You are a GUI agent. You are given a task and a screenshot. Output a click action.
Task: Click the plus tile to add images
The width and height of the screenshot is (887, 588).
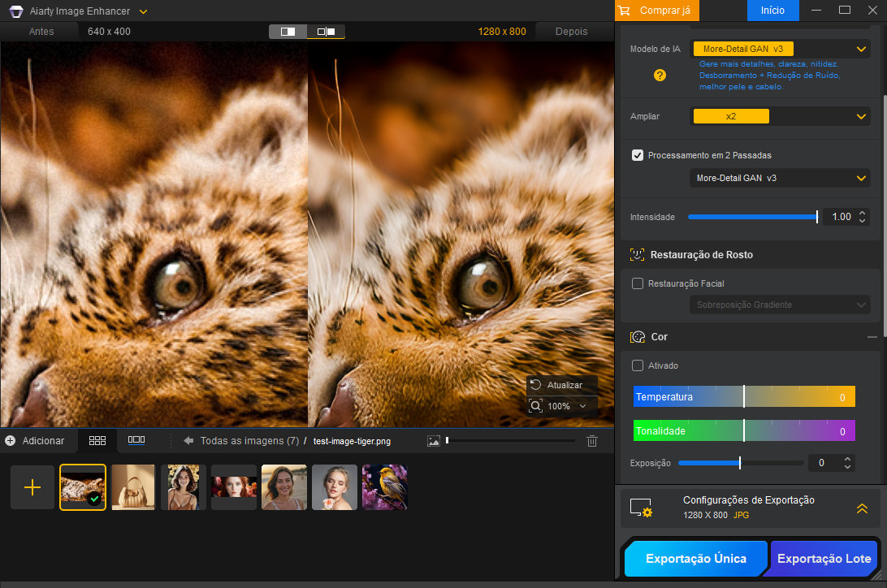(32, 487)
